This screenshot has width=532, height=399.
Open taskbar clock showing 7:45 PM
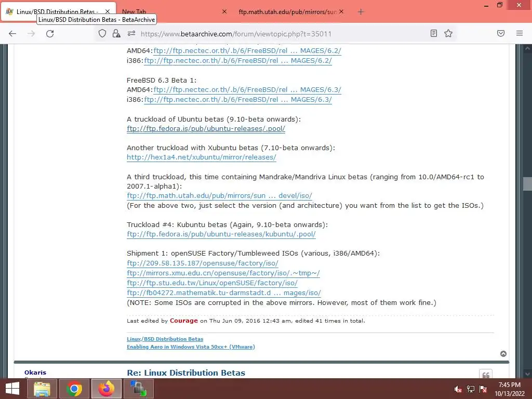tap(509, 389)
